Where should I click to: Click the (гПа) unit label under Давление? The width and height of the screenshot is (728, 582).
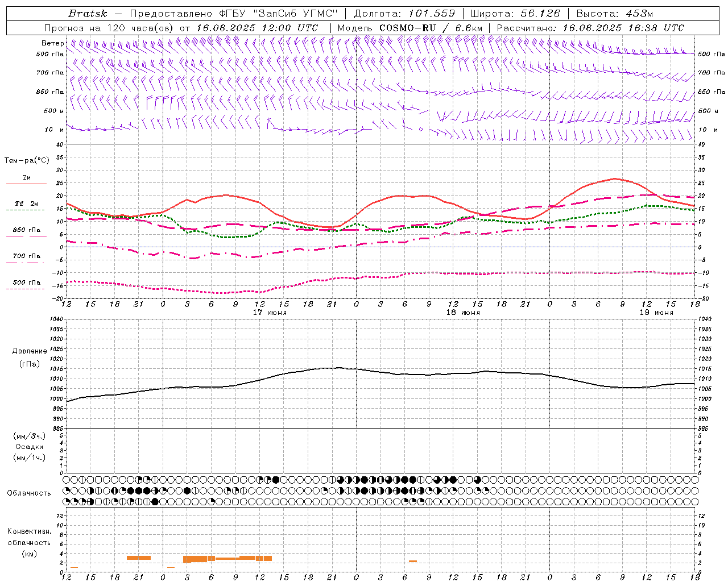[30, 364]
